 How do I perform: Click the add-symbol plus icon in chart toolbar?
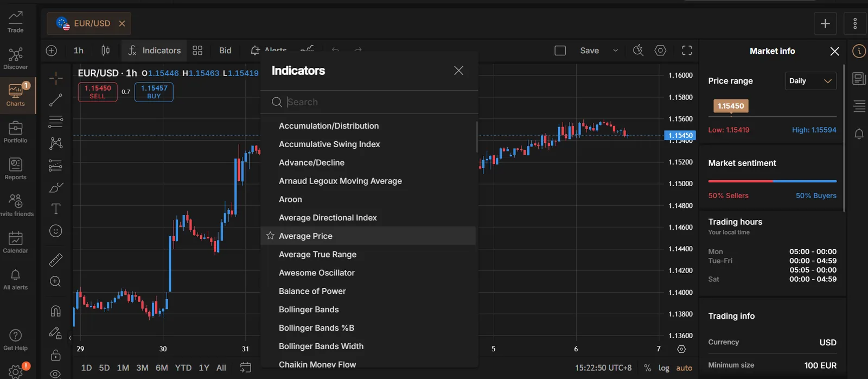pos(52,50)
